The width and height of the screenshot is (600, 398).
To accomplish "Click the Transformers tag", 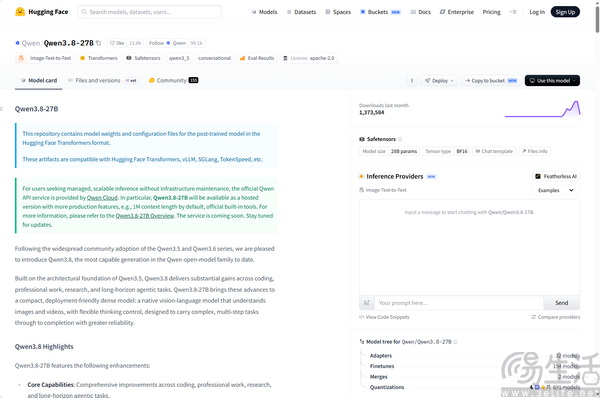I will [99, 58].
